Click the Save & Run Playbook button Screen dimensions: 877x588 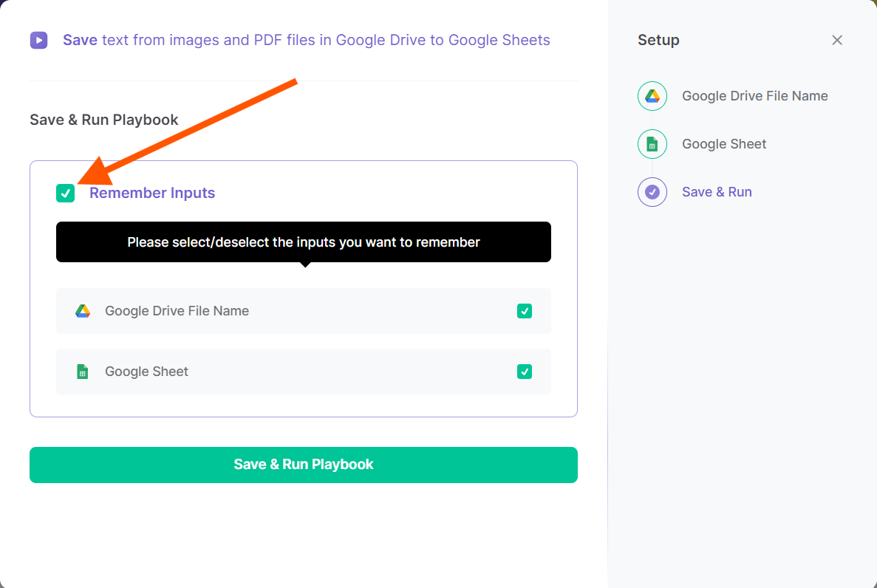304,465
